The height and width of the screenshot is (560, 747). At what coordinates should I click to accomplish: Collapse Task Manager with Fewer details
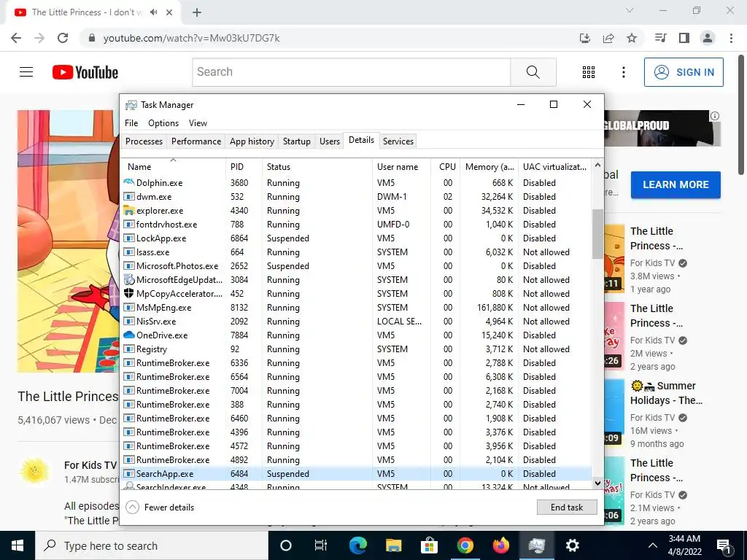coord(160,507)
